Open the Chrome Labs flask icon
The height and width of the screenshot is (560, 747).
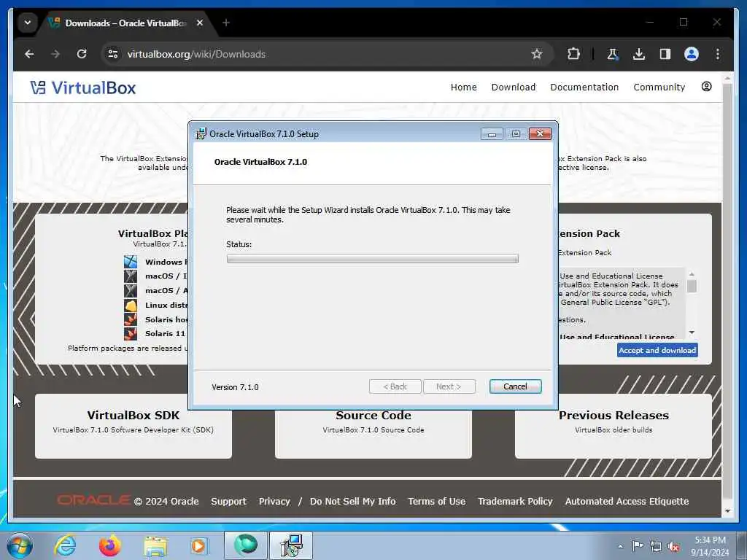pyautogui.click(x=613, y=54)
